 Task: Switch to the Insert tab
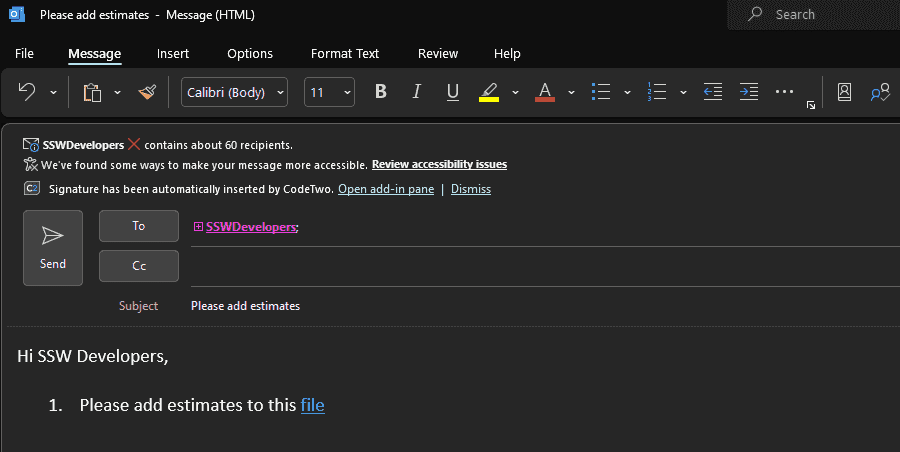click(x=173, y=54)
